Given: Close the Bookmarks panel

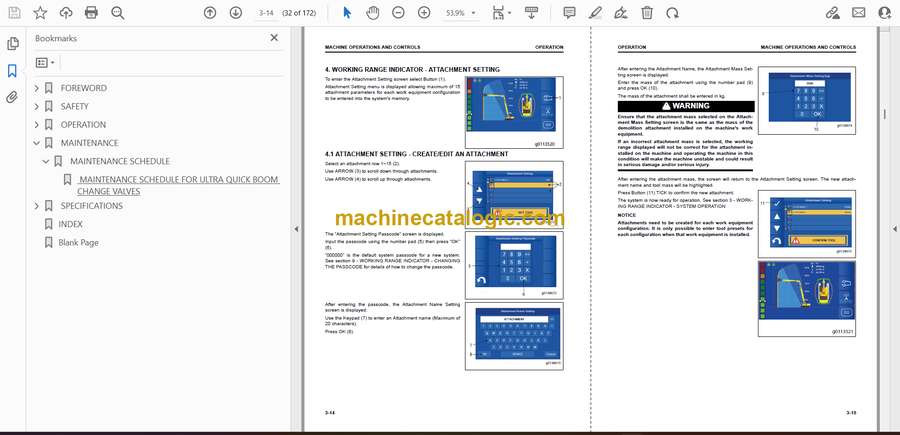Looking at the screenshot, I should click(274, 38).
